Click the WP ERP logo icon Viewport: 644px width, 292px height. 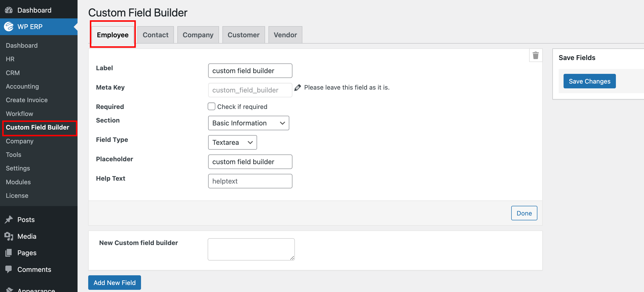pos(9,26)
